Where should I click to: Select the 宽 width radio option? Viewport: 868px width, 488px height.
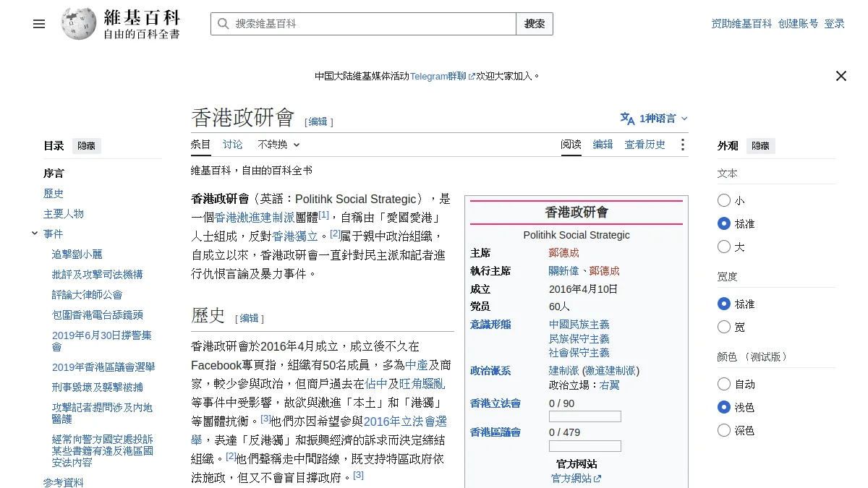[724, 327]
